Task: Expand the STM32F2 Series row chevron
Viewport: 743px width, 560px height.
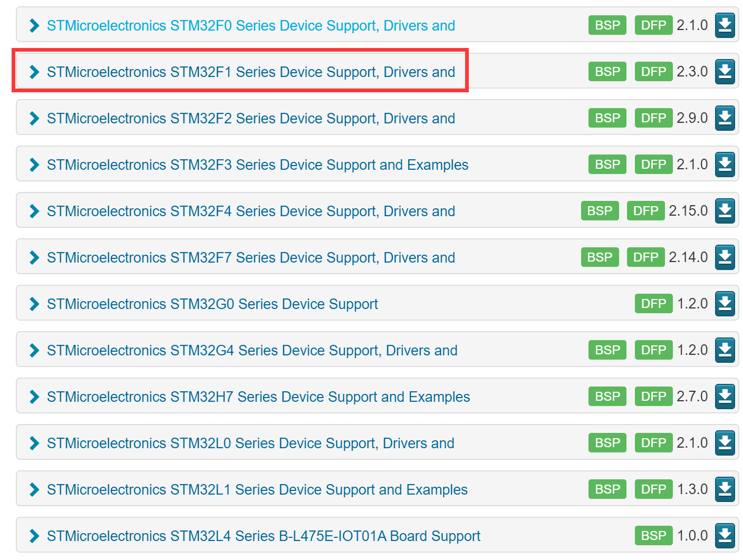Action: (x=34, y=118)
